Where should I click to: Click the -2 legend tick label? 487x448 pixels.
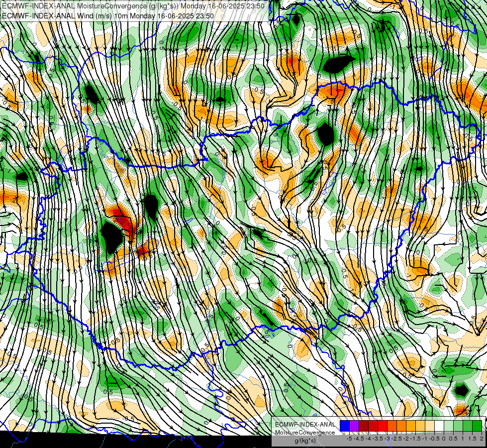406,439
